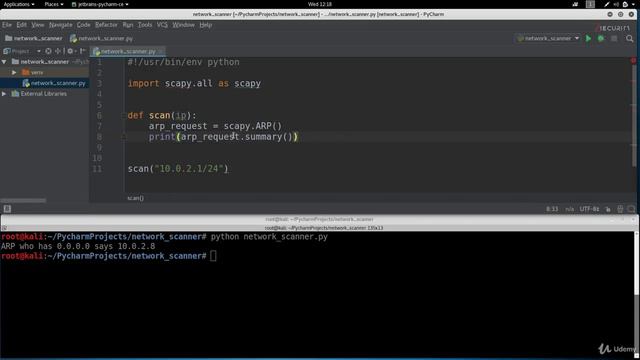Open the Edit menu
The image size is (640, 360).
click(22, 25)
